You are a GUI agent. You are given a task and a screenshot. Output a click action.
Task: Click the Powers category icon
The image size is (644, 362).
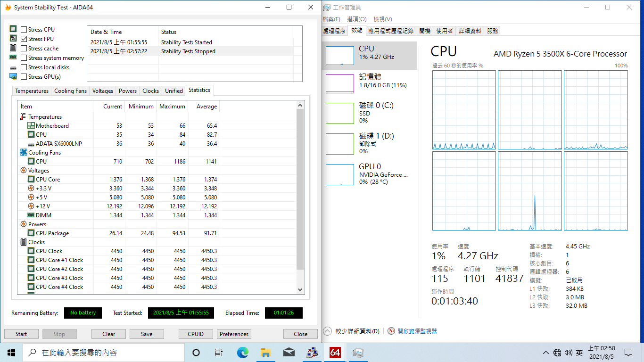[24, 224]
